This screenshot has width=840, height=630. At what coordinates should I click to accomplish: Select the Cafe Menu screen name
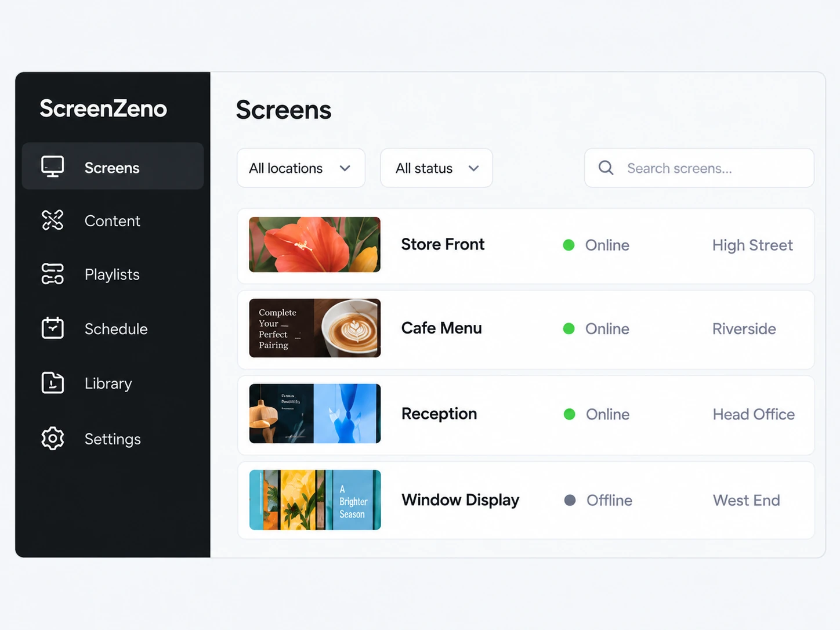(x=441, y=328)
